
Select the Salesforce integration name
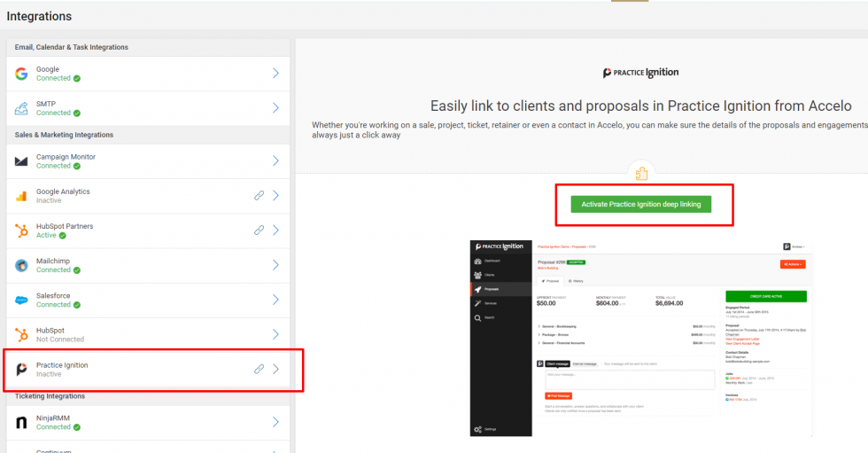click(x=53, y=296)
